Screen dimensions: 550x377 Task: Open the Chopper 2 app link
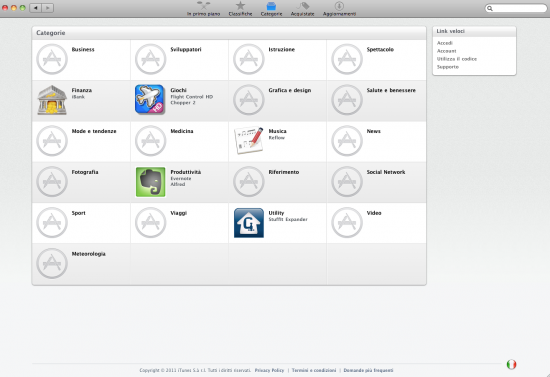click(x=183, y=103)
